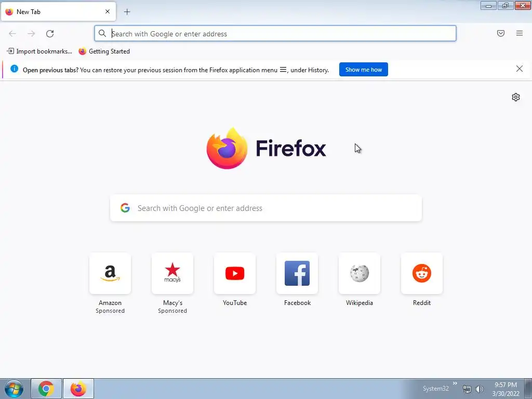Click the Amazon label text
Screen dimensions: 532x399
coord(110,303)
